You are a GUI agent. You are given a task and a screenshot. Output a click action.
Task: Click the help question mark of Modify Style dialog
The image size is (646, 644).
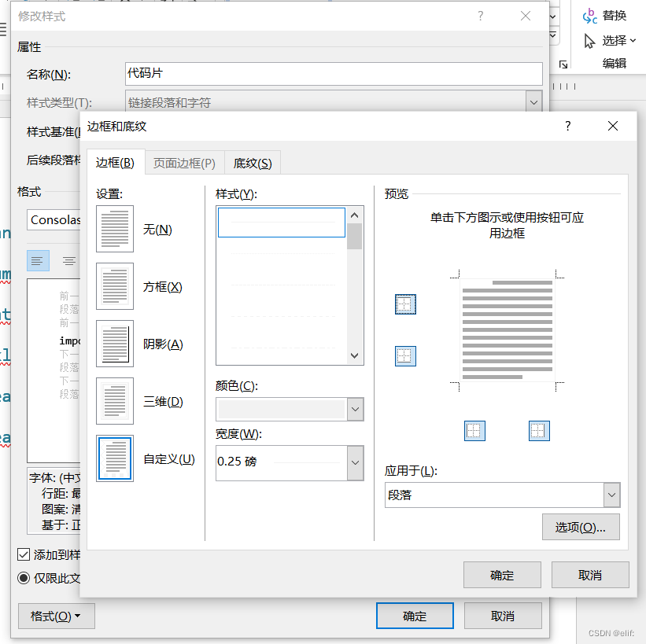click(x=481, y=16)
